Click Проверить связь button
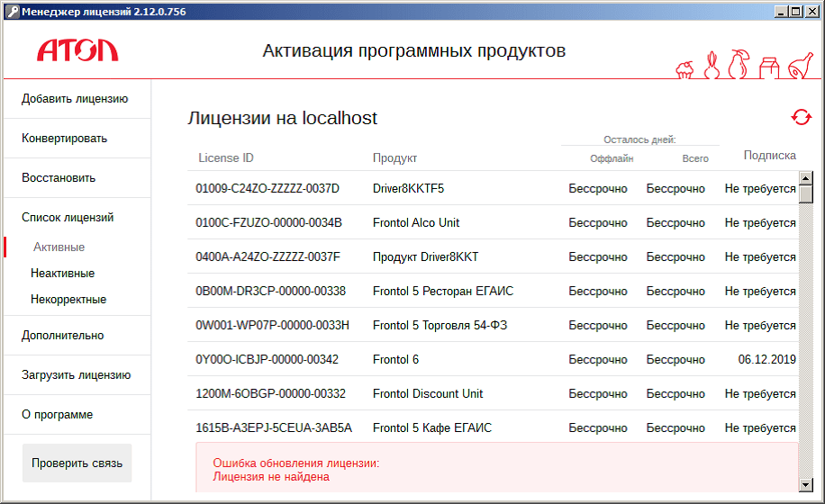Screen dimensions: 825x504 (77, 463)
